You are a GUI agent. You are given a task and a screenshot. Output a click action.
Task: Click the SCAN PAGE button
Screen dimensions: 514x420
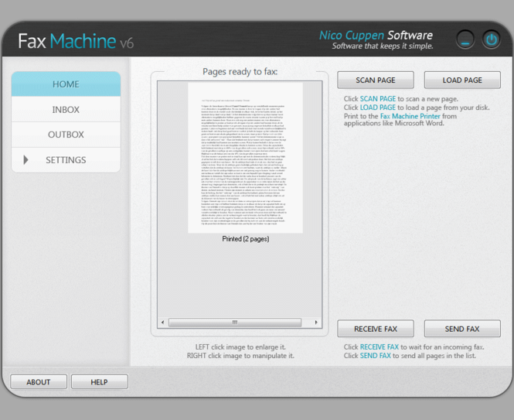(376, 80)
